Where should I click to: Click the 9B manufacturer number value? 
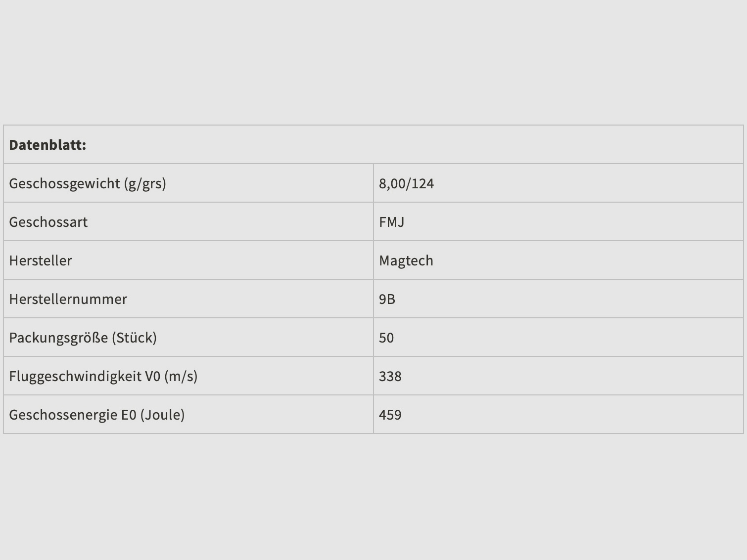coord(387,299)
